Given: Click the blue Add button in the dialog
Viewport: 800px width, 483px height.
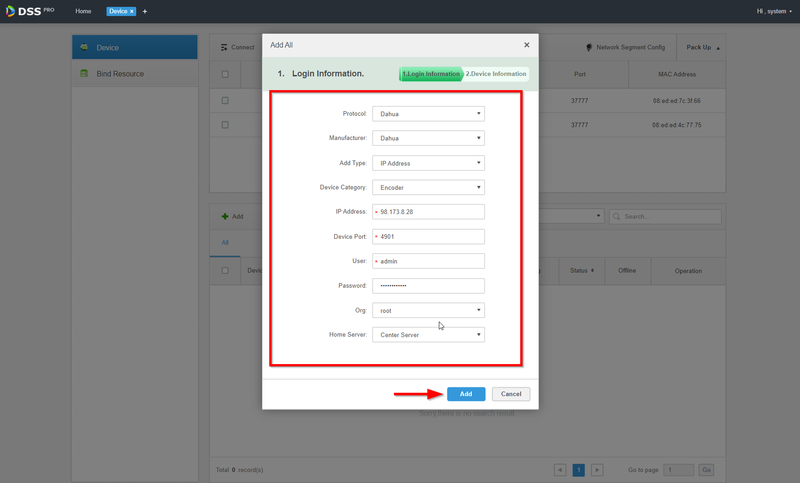Looking at the screenshot, I should [466, 394].
